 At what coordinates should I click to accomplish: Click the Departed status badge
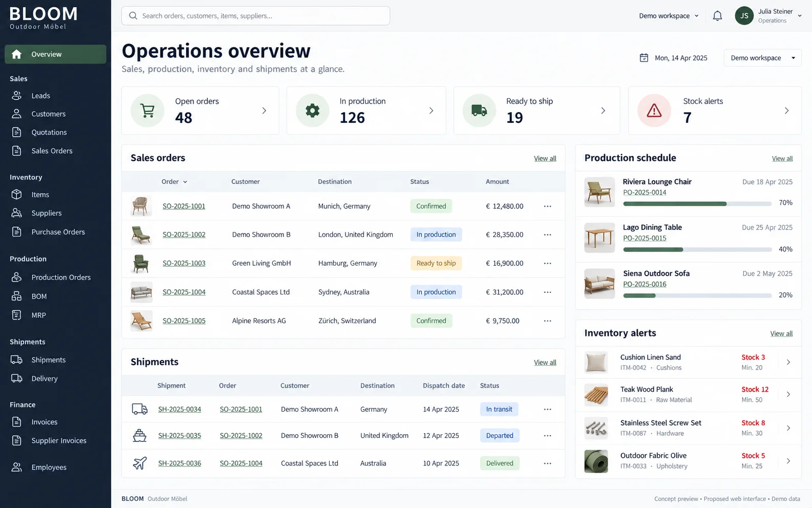(500, 436)
